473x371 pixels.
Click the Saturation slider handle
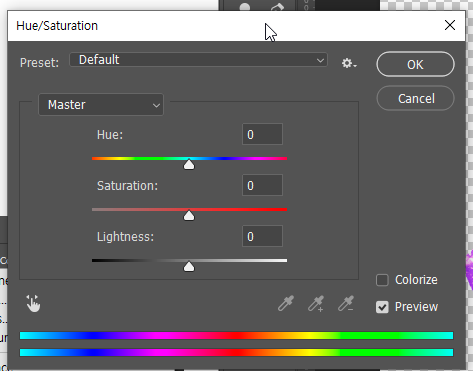click(189, 215)
